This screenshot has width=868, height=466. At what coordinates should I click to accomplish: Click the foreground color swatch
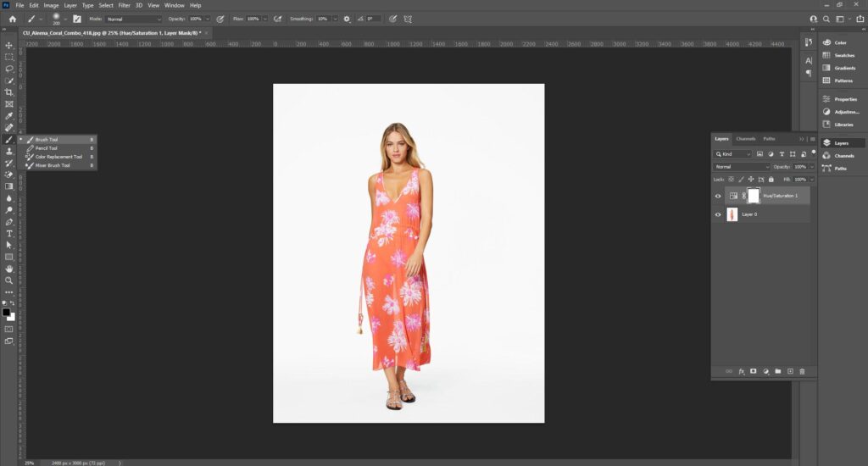coord(6,312)
